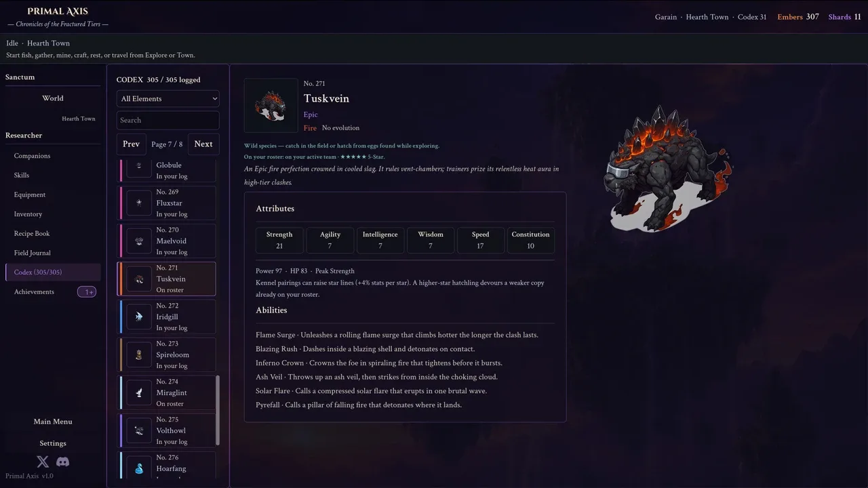Select the Fluxstar creature icon
The height and width of the screenshot is (488, 868).
click(139, 203)
